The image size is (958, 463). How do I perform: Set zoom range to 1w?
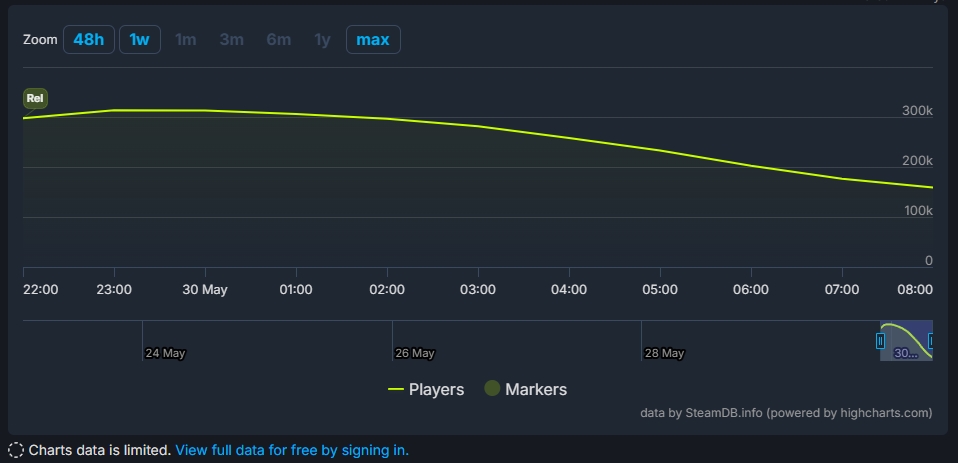[x=139, y=40]
